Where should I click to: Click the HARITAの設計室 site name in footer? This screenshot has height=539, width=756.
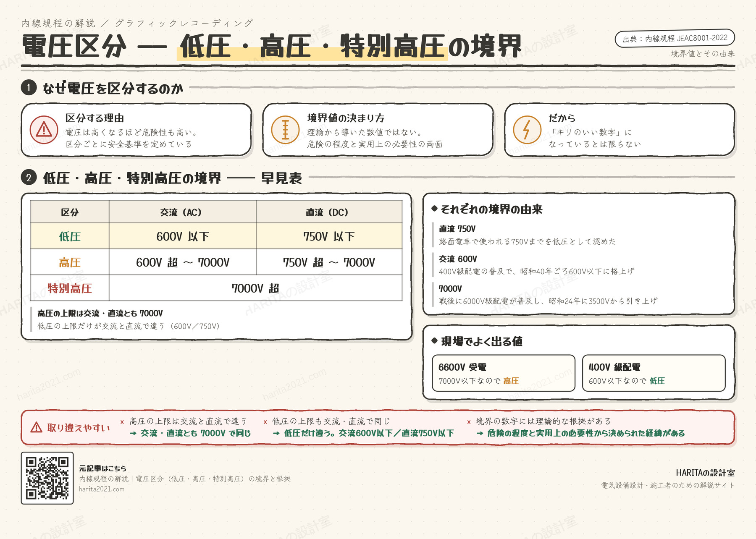(705, 473)
